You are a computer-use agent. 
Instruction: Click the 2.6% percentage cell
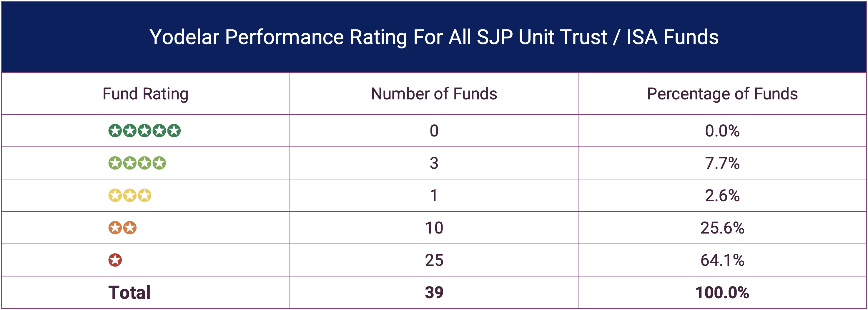click(722, 195)
